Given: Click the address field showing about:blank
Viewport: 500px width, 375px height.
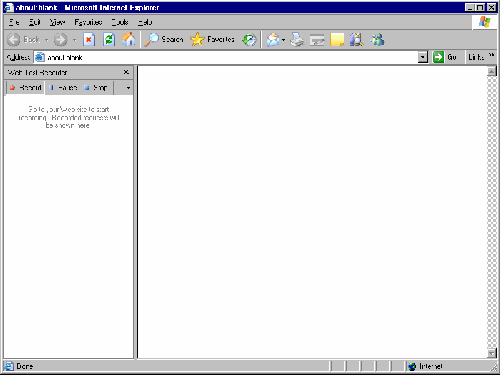Looking at the screenshot, I should coord(226,57).
